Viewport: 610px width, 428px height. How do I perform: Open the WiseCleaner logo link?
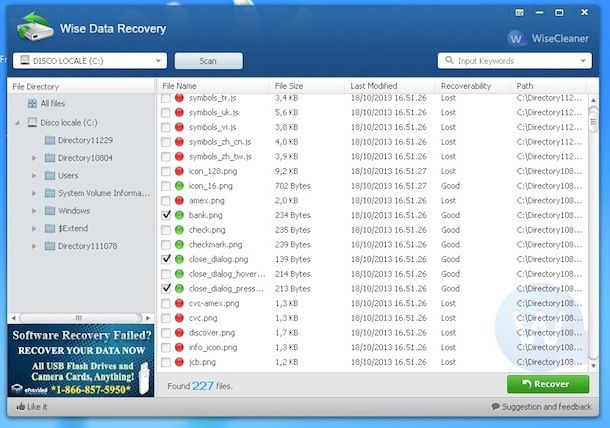pyautogui.click(x=548, y=38)
